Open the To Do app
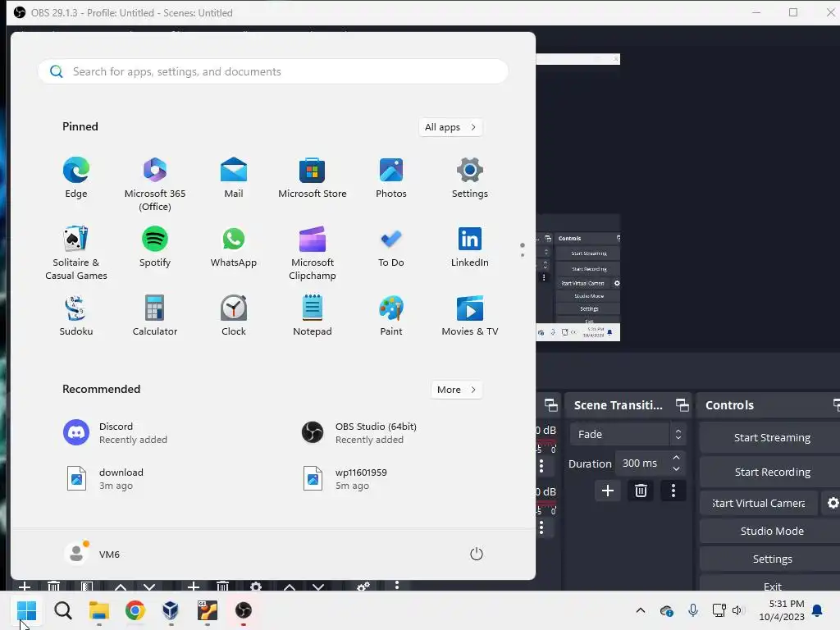The image size is (840, 630). coord(391,248)
